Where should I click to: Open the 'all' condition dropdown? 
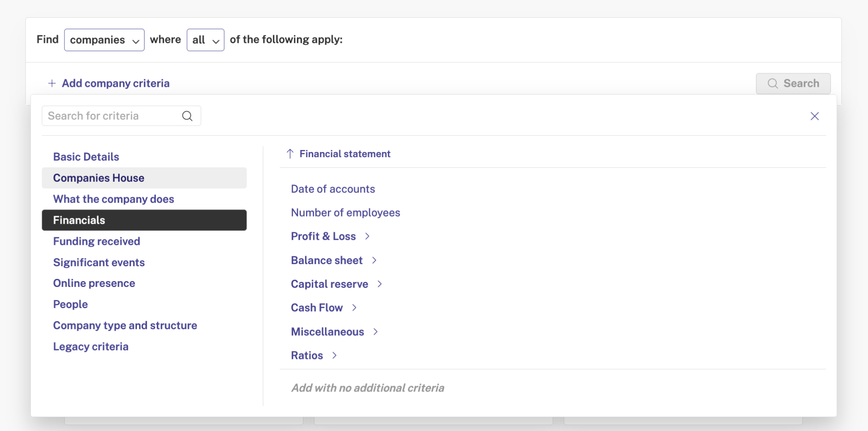205,40
